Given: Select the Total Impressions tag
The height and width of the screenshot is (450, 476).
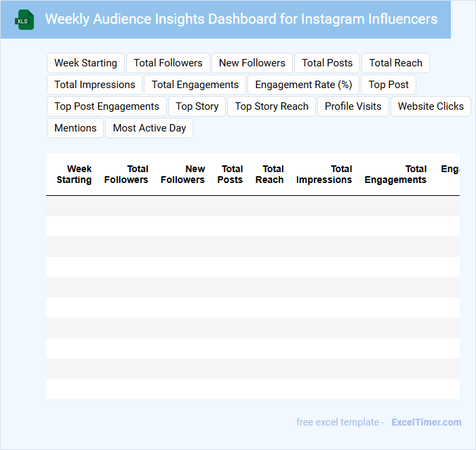Looking at the screenshot, I should 95,85.
